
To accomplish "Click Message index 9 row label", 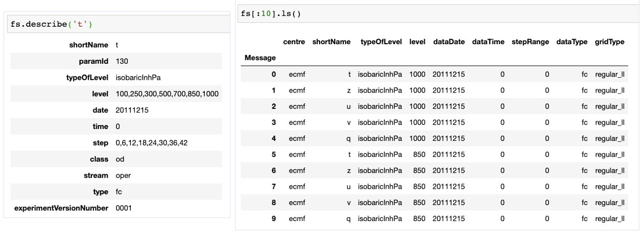I will pyautogui.click(x=274, y=219).
